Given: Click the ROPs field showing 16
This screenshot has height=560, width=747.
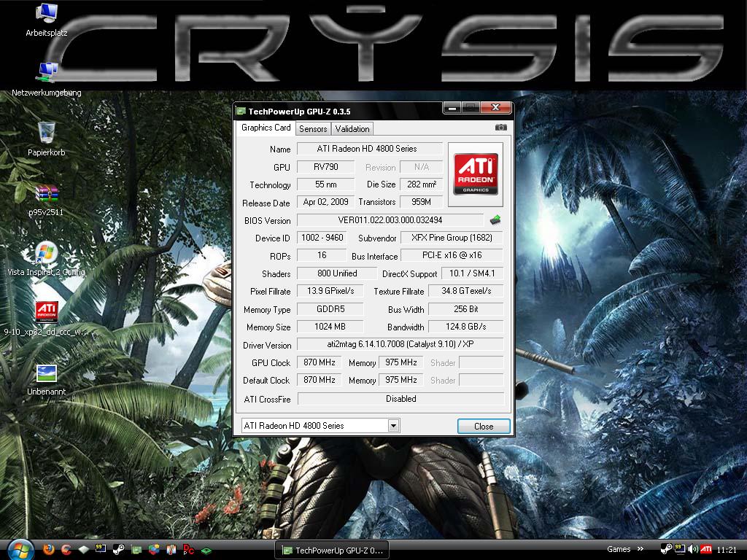Looking at the screenshot, I should (322, 255).
